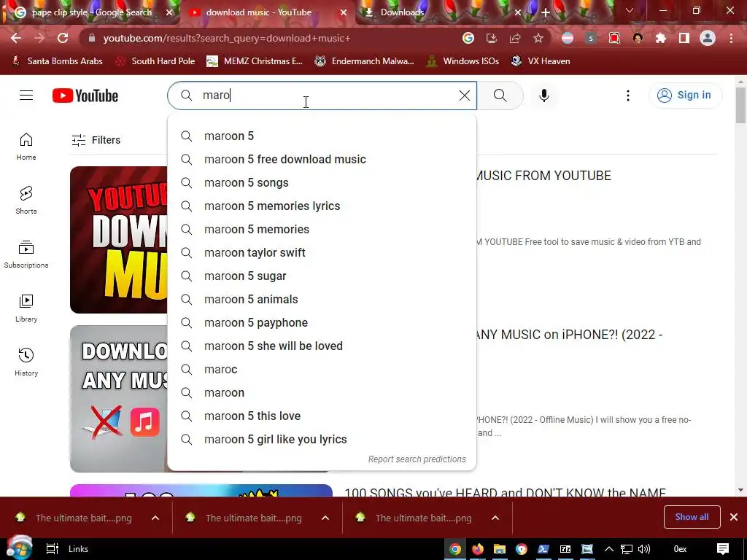Expand third downloaded file options chevron
This screenshot has height=560, width=747.
click(495, 518)
